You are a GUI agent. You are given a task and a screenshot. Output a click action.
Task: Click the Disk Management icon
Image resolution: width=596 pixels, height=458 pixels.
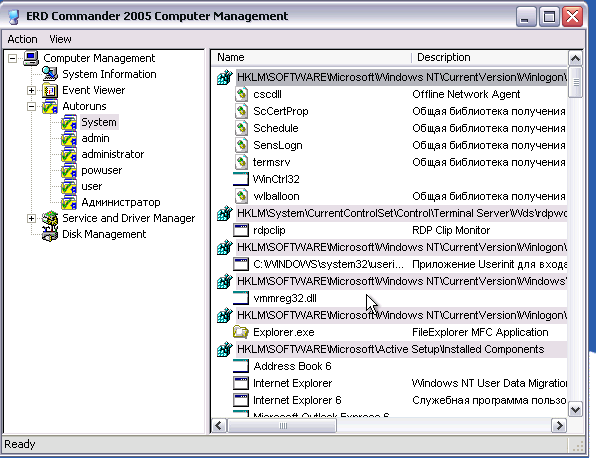[x=50, y=234]
